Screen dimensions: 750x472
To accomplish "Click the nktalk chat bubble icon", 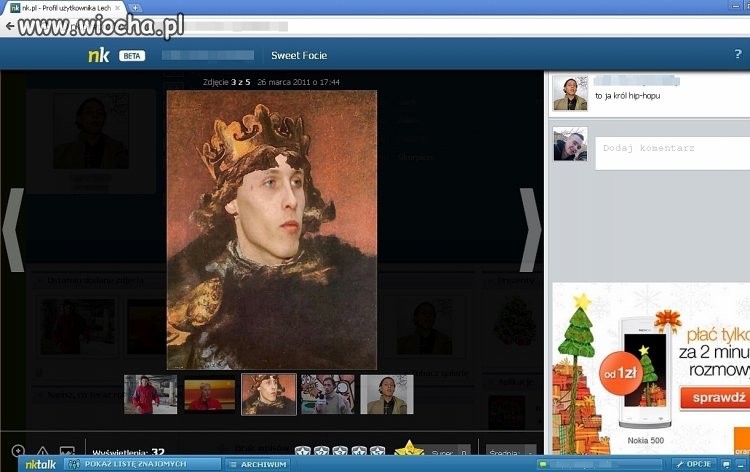I will click(x=726, y=464).
